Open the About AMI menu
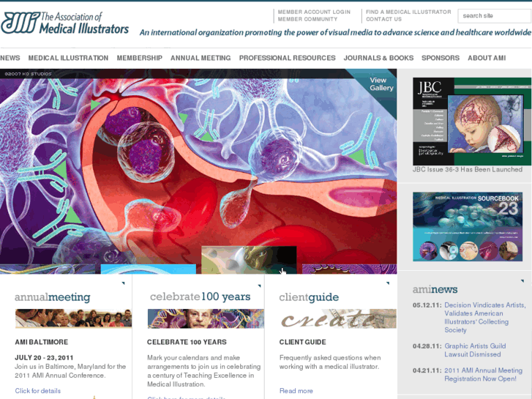 pos(487,58)
